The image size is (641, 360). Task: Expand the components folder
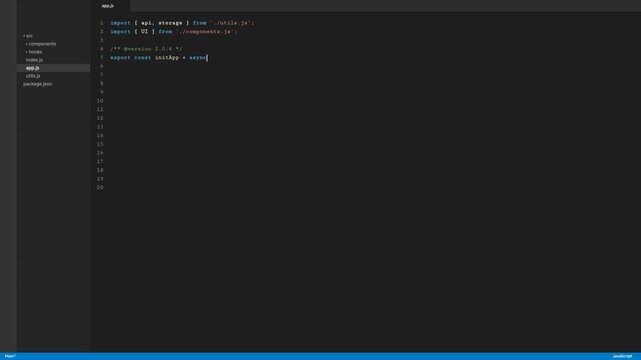click(x=41, y=44)
